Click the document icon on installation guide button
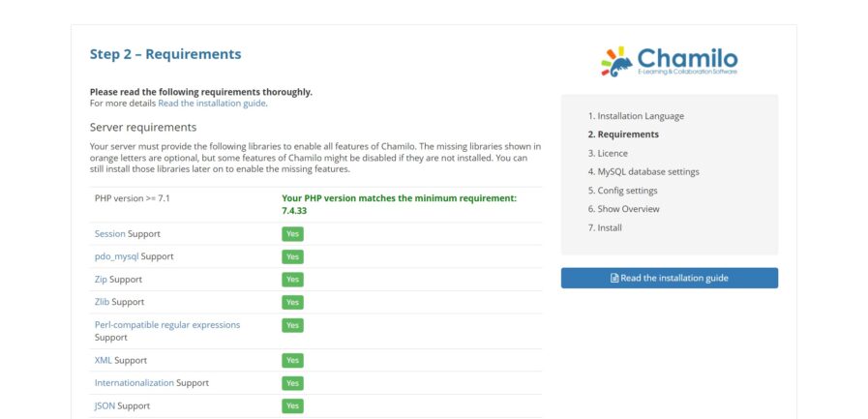This screenshot has height=419, width=868. (x=614, y=279)
